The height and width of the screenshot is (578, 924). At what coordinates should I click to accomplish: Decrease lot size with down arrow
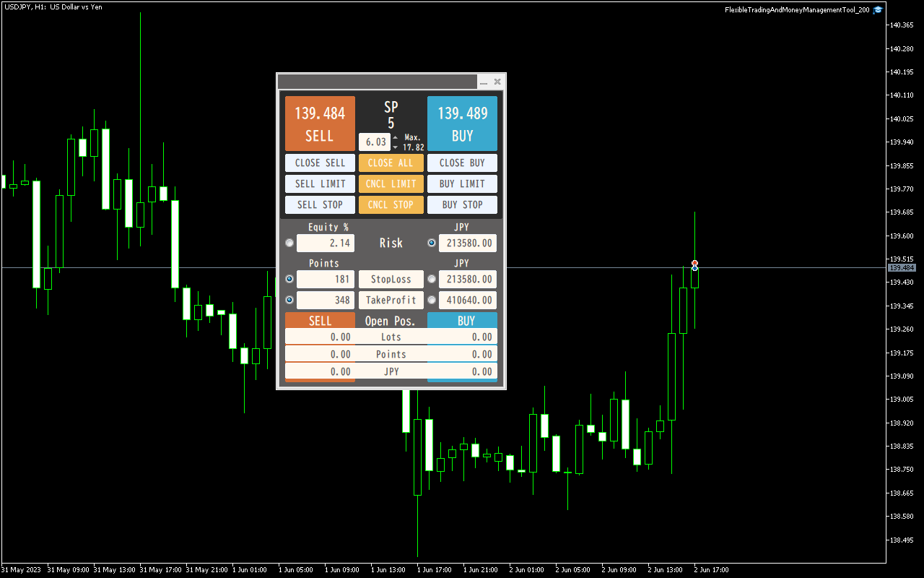[395, 147]
